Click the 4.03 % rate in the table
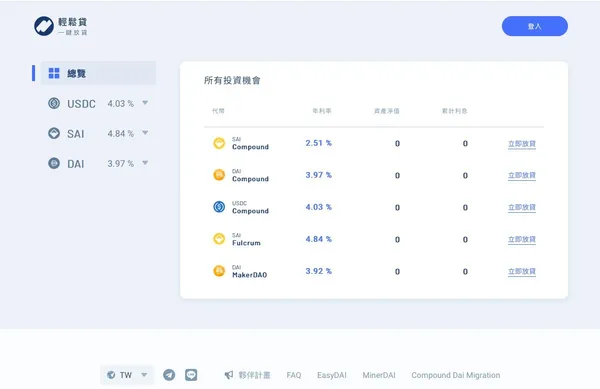 click(x=318, y=207)
